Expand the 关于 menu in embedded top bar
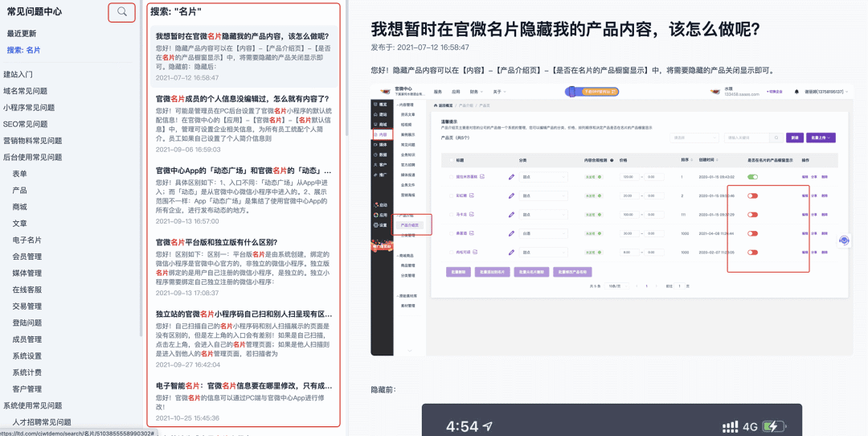This screenshot has width=868, height=436. pos(500,92)
